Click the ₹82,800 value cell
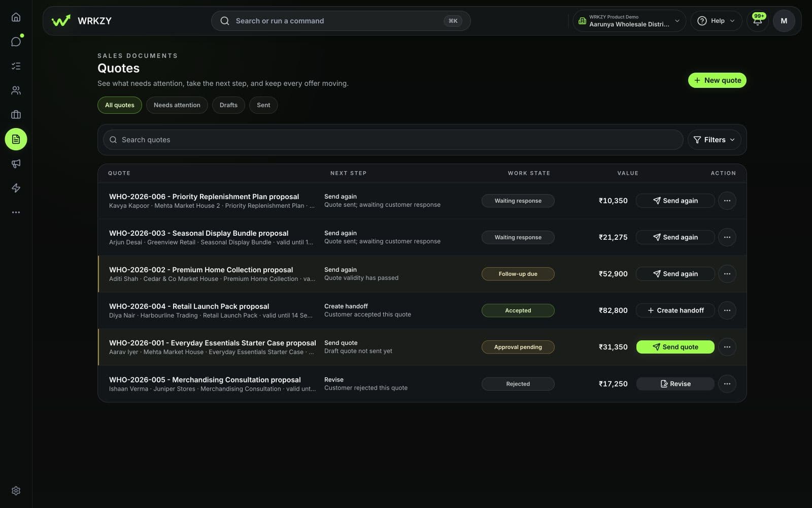 pos(613,310)
